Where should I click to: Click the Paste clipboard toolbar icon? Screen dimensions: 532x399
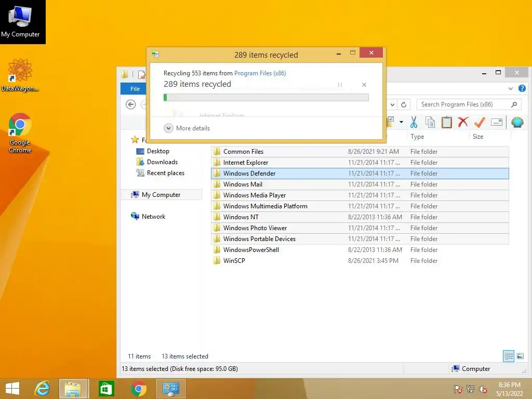pos(446,122)
